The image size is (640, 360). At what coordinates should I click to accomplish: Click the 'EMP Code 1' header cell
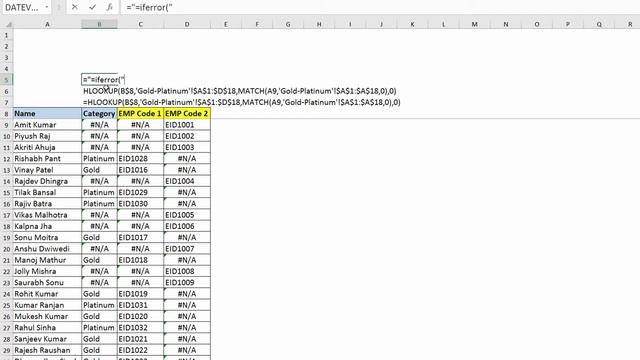140,113
